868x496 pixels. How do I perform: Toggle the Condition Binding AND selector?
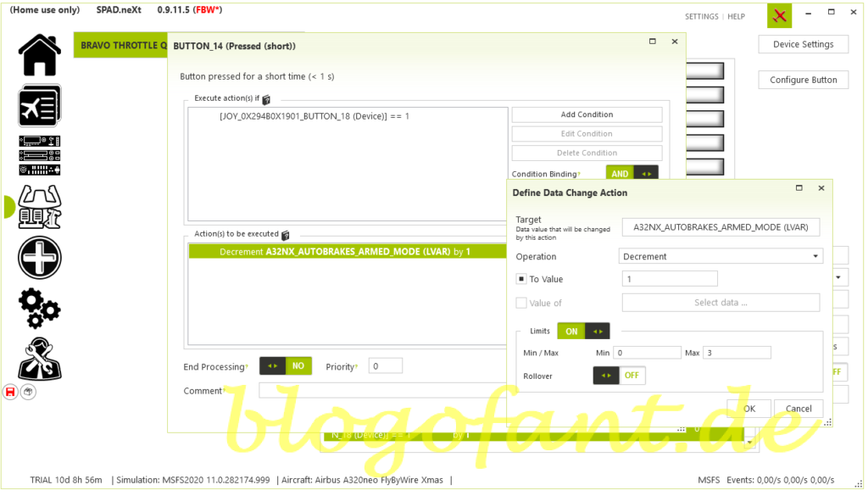(x=632, y=174)
